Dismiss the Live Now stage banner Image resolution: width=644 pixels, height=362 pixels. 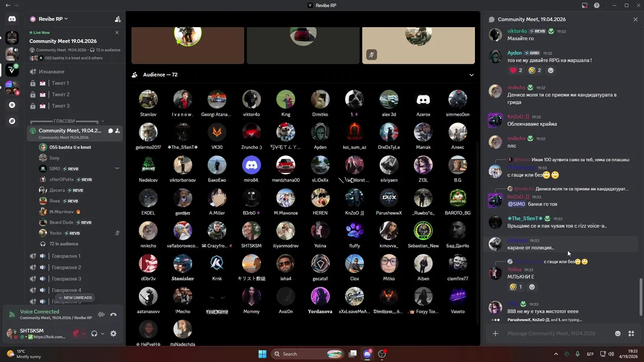[117, 33]
